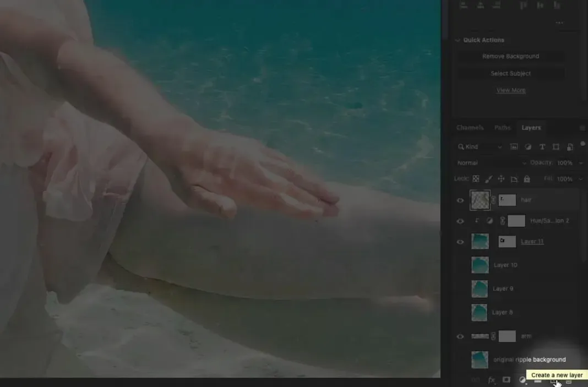Open the layer filter Kind dropdown
The width and height of the screenshot is (588, 387).
479,146
